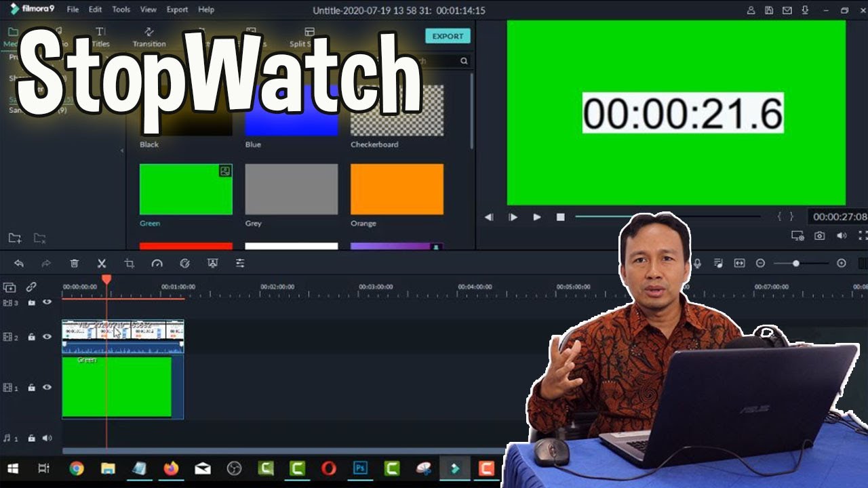Open the Edit menu
This screenshot has height=488, width=868.
95,9
